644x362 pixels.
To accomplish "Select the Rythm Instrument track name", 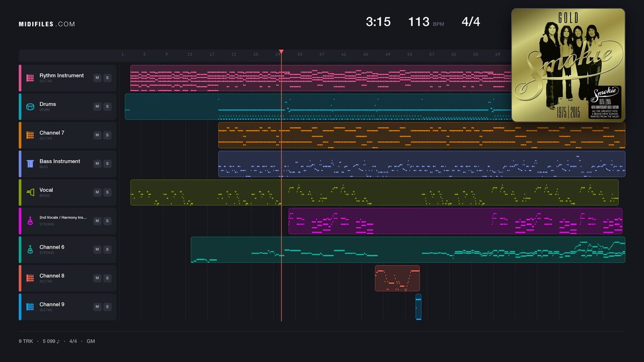I will (x=61, y=75).
